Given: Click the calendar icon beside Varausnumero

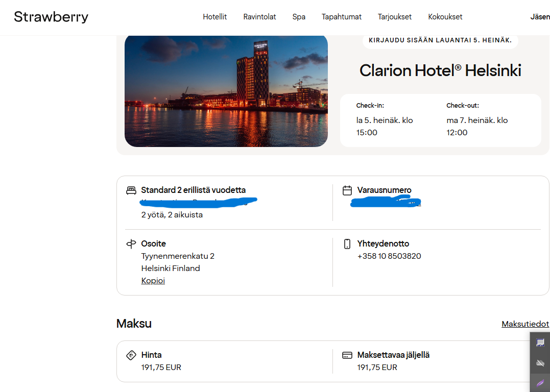Looking at the screenshot, I should [x=347, y=190].
